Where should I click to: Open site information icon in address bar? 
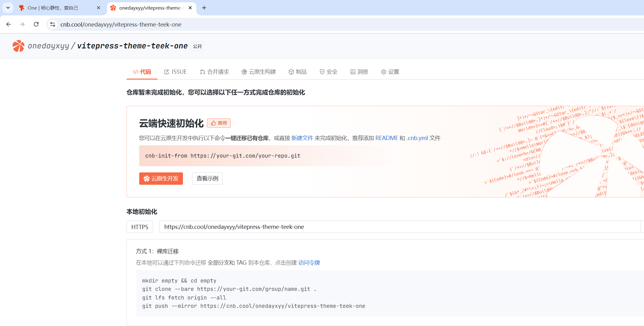53,24
